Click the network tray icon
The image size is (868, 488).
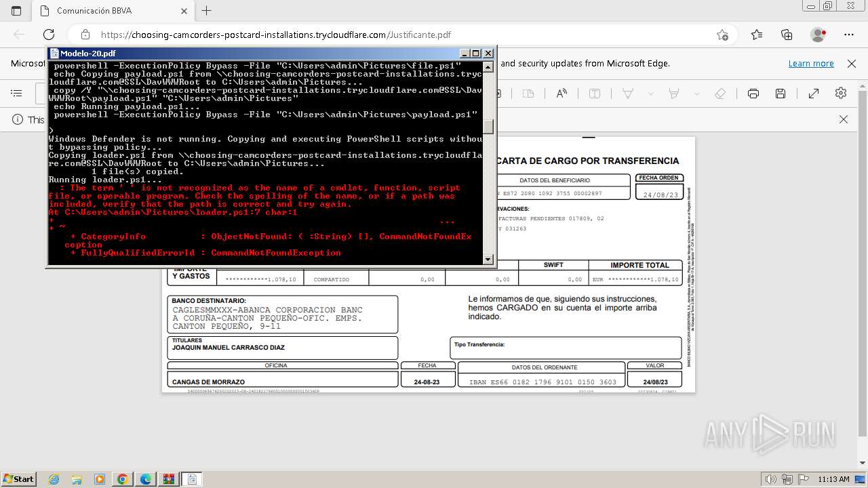(x=787, y=479)
